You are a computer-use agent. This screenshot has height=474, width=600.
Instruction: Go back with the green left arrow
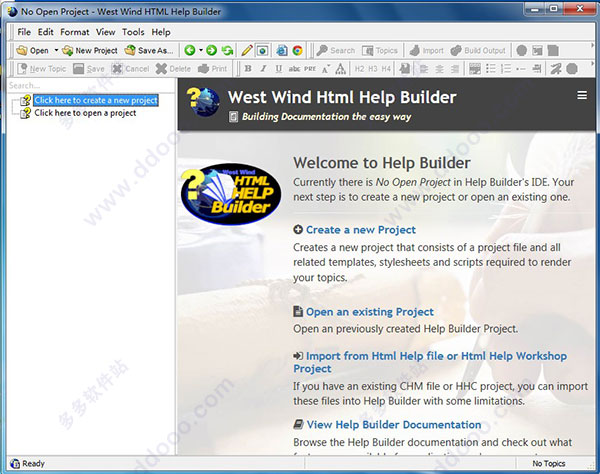189,50
